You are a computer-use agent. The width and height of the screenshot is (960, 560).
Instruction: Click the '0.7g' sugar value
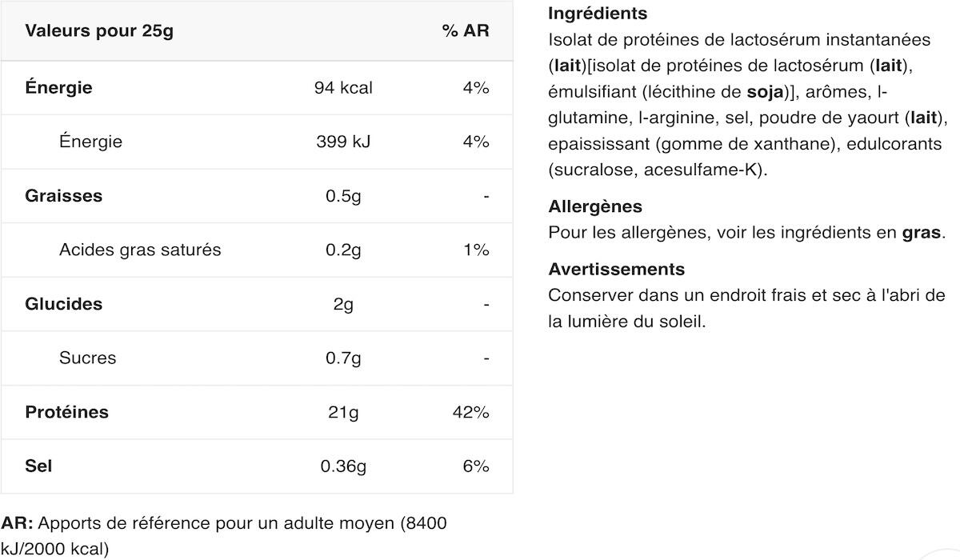pos(343,358)
